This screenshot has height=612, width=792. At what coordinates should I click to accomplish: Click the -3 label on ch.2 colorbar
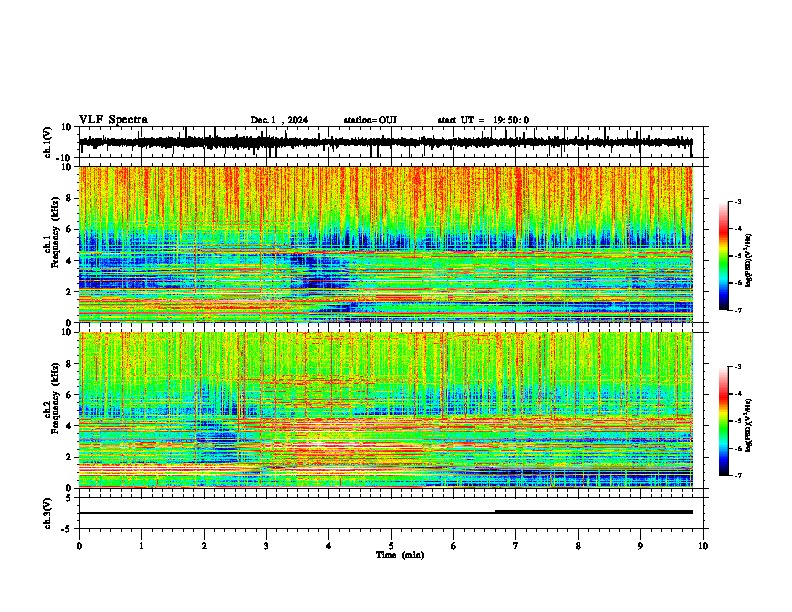coord(738,367)
